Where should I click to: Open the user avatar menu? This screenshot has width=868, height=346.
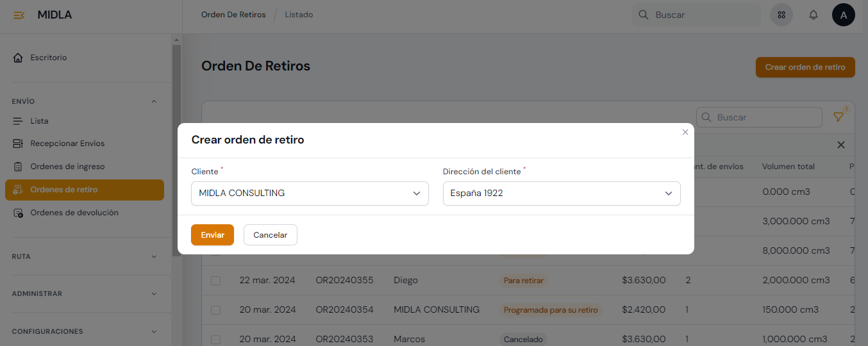(x=843, y=15)
